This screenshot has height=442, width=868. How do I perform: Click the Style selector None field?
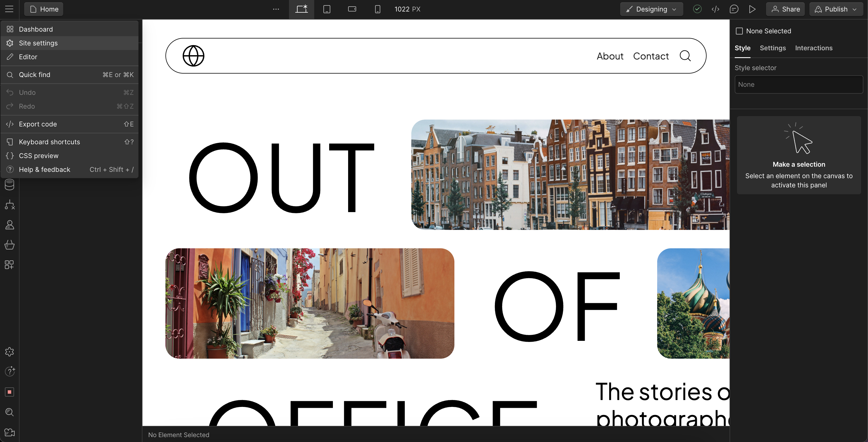tap(798, 84)
